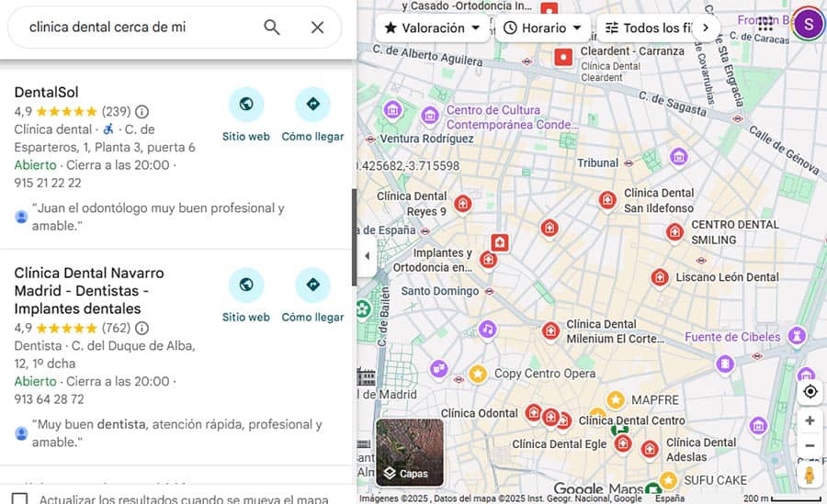Click the SUFU CAKE star pin

pyautogui.click(x=668, y=480)
